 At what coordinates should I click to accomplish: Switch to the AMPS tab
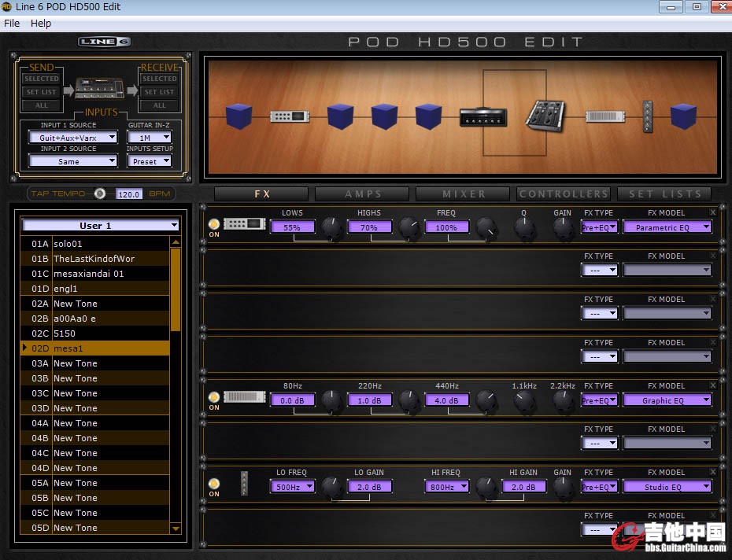[x=362, y=193]
